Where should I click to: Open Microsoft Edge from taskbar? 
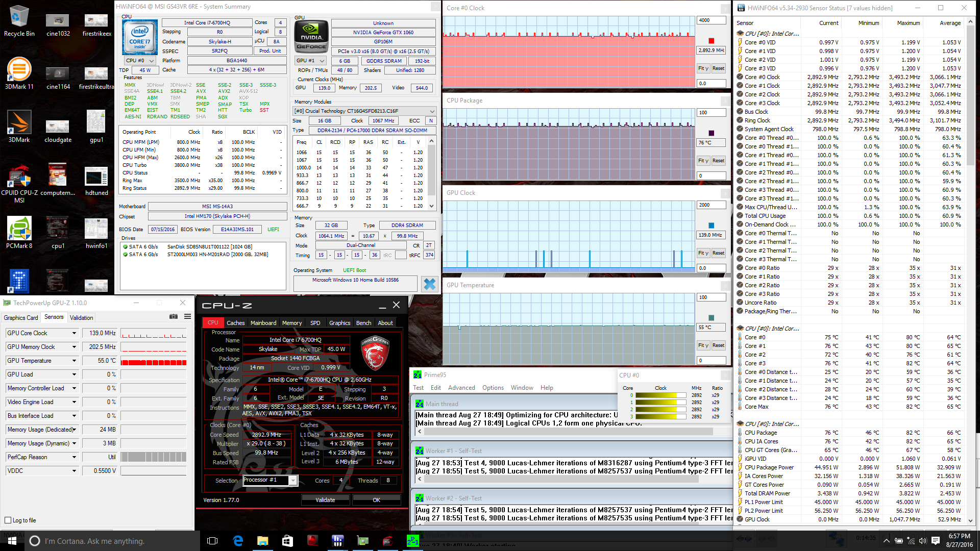[x=238, y=541]
